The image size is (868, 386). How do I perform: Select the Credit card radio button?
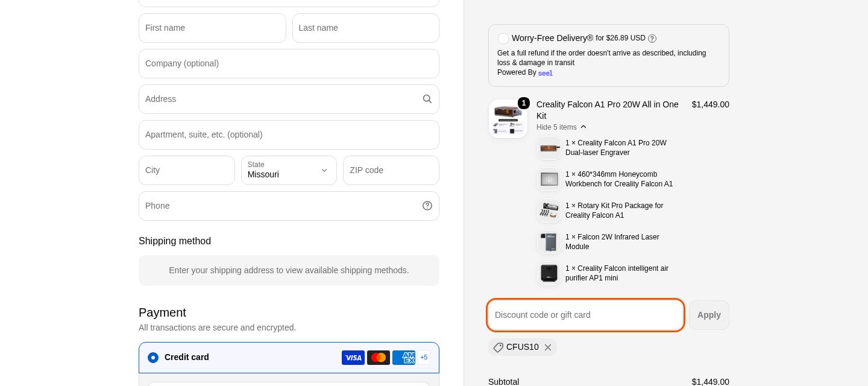tap(153, 358)
